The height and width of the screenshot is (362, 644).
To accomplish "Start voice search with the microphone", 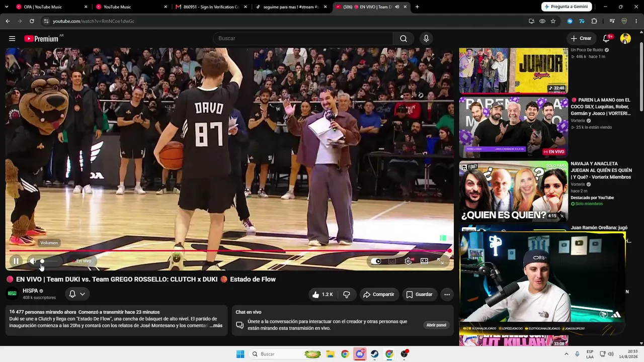I will (x=426, y=39).
